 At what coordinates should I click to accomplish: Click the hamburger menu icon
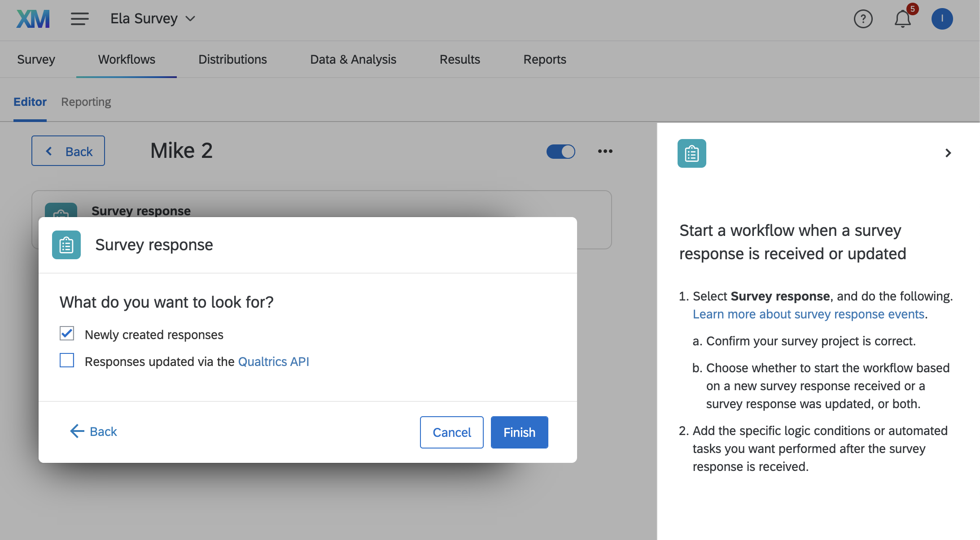pos(80,18)
